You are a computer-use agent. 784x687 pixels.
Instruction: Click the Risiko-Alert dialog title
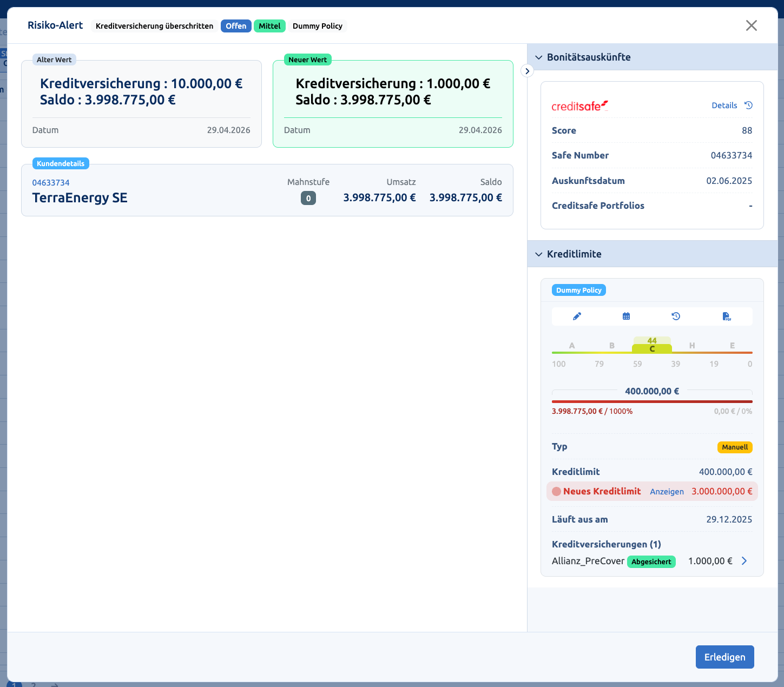pyautogui.click(x=55, y=25)
